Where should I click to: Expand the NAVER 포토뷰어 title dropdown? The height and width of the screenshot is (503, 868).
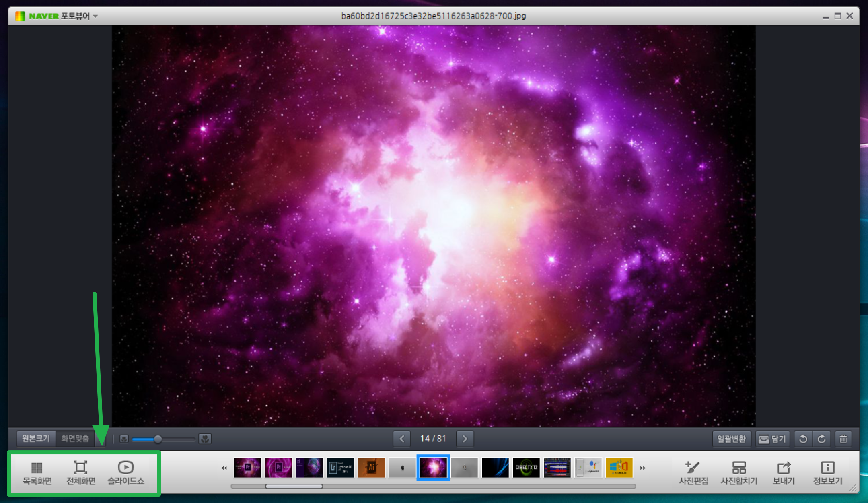(95, 16)
